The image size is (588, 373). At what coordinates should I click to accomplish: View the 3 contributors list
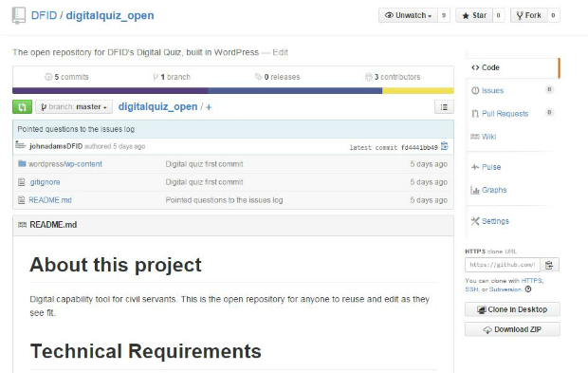click(x=393, y=77)
